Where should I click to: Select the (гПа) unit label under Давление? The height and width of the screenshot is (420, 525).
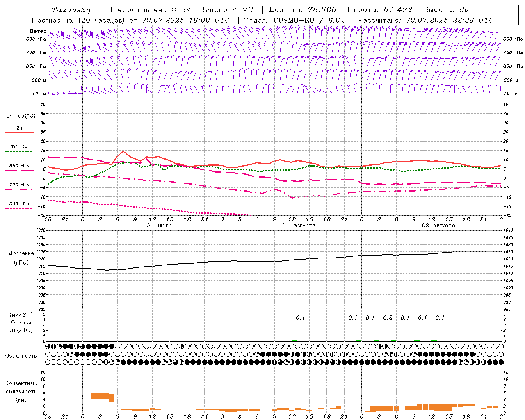[21, 262]
